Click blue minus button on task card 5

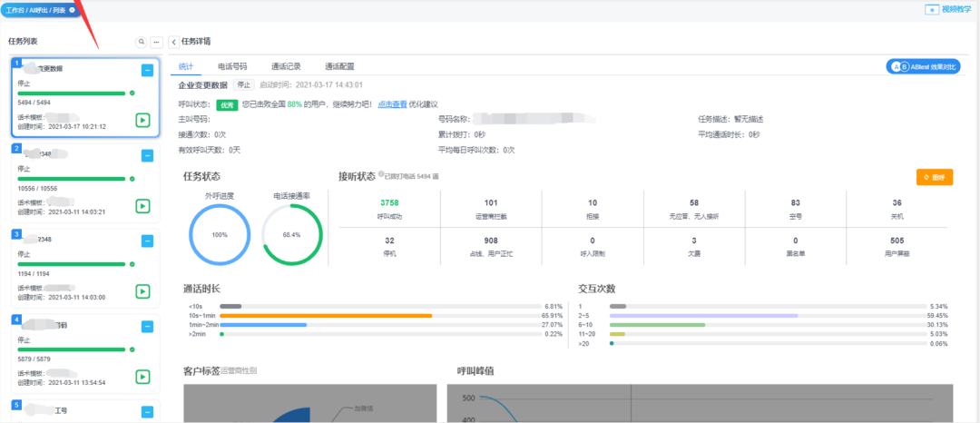tap(148, 412)
